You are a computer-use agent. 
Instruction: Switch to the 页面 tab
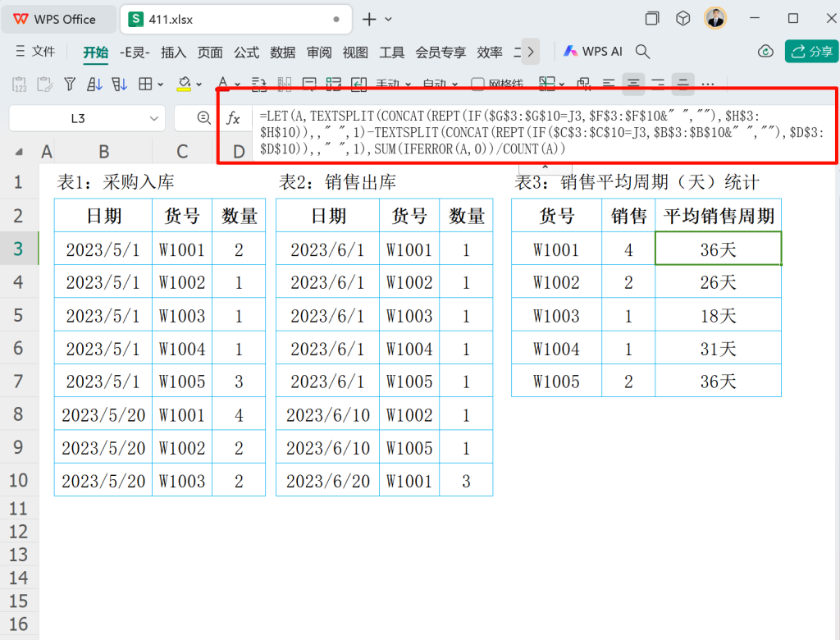[x=210, y=52]
